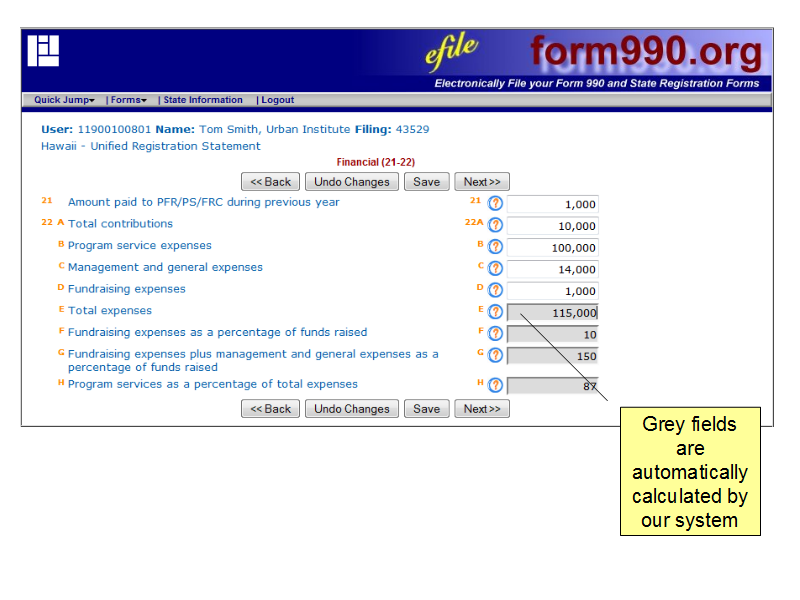
Task: Click the help icon for line 21
Action: (495, 204)
